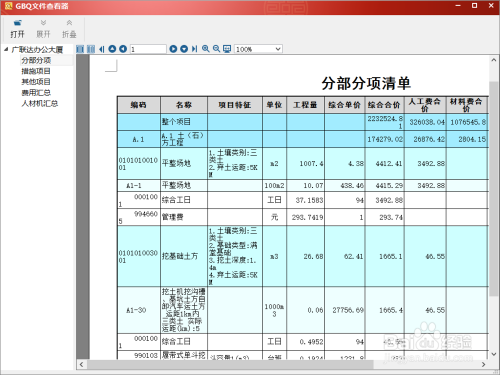Click the 27756.69 unit price cell

coord(345,310)
